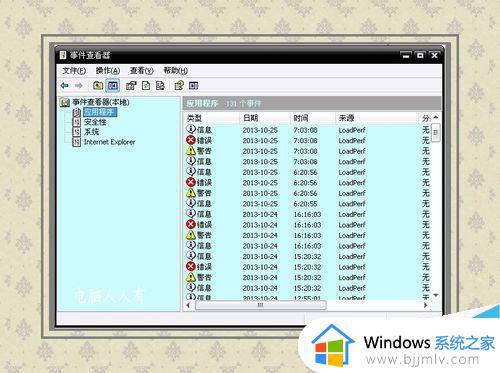Image resolution: width=500 pixels, height=373 pixels.
Task: Click the warning icon in the 16:16:03 警告 row
Action: (191, 235)
